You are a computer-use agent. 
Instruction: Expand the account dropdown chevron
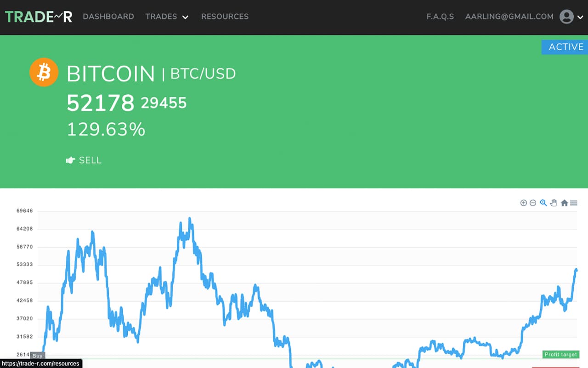click(580, 17)
